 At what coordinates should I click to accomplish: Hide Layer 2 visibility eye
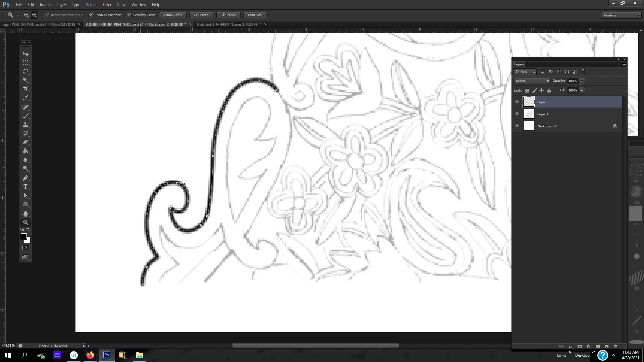(517, 102)
